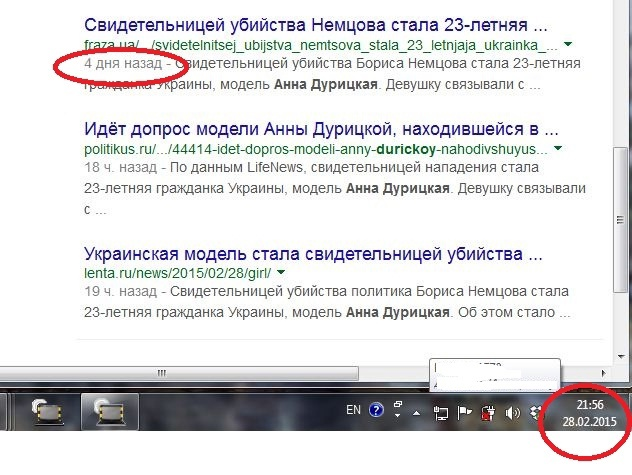
Task: Click horizontal scrollbar thumb
Action: pyautogui.click(x=179, y=373)
